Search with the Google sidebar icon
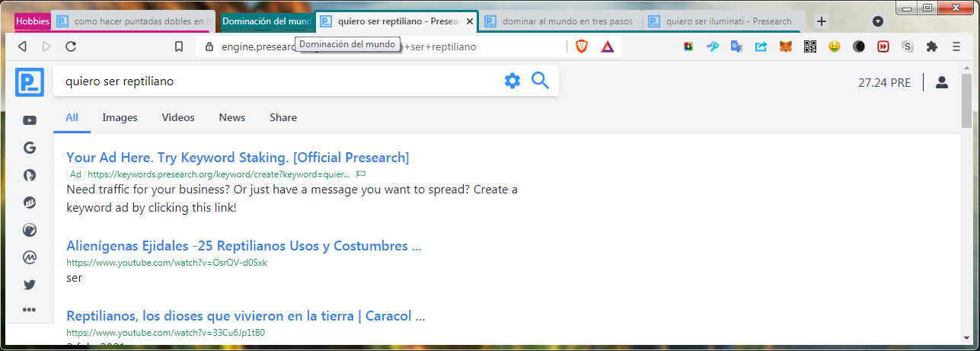The width and height of the screenshot is (980, 351). point(30,148)
